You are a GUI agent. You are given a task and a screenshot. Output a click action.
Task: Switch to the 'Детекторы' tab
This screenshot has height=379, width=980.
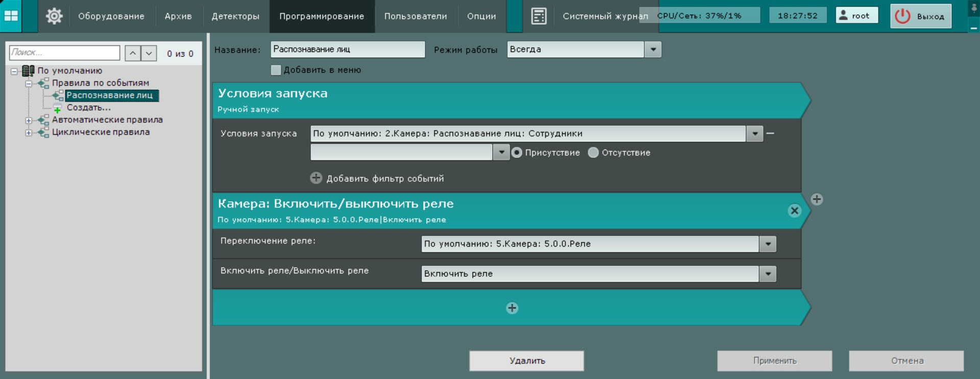click(x=235, y=16)
